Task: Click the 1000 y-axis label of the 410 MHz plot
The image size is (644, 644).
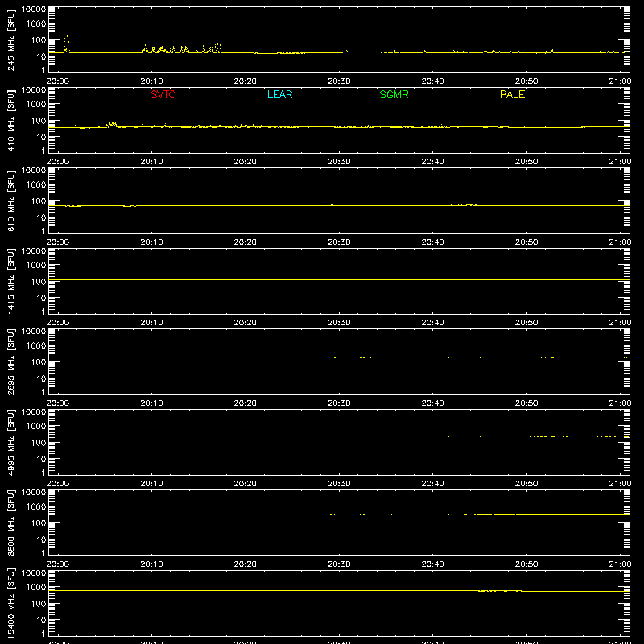Action: click(36, 105)
